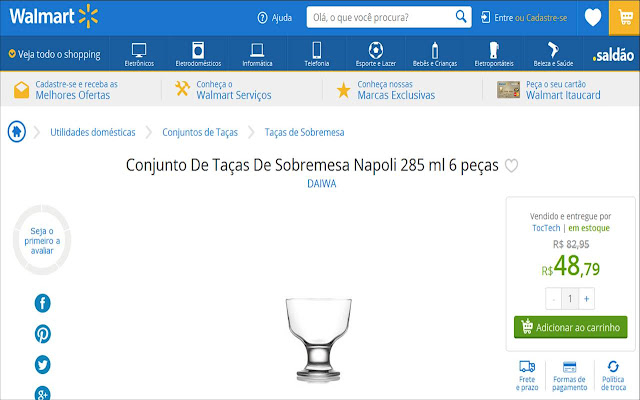Open Conjuntos de Taças breadcrumb
640x400 pixels.
tap(200, 133)
